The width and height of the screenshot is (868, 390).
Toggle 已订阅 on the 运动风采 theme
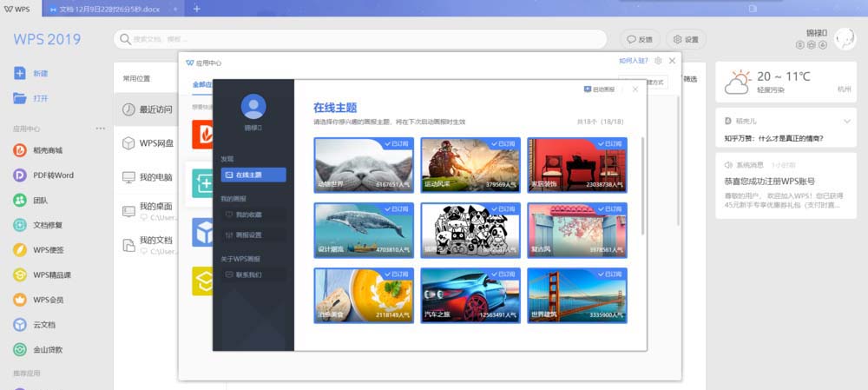coord(503,143)
